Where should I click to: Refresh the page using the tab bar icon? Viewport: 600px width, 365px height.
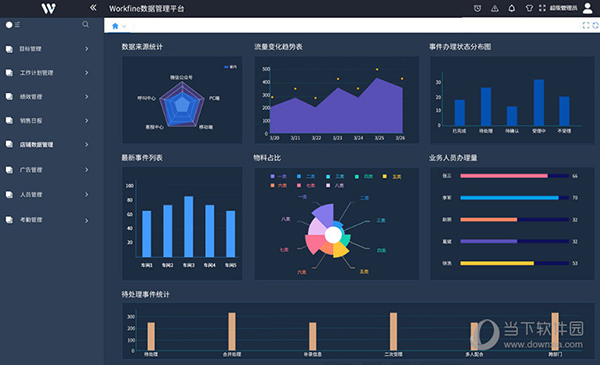pos(596,25)
